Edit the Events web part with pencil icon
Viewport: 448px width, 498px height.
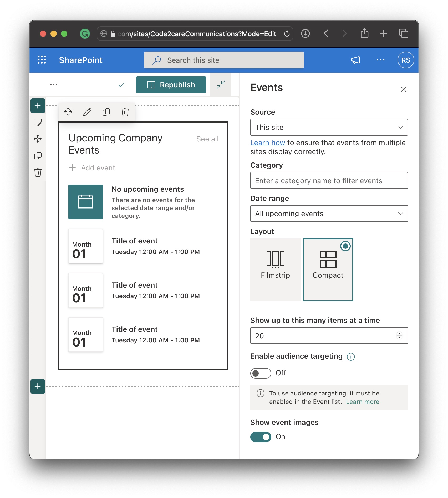(87, 112)
